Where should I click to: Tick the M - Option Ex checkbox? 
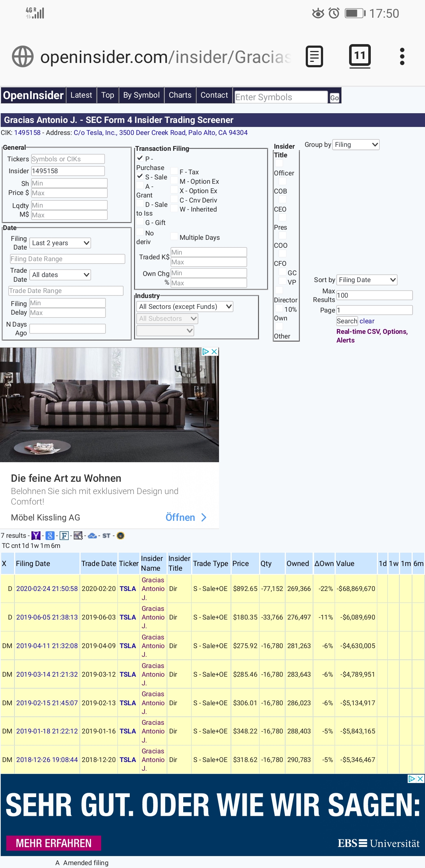point(174,180)
